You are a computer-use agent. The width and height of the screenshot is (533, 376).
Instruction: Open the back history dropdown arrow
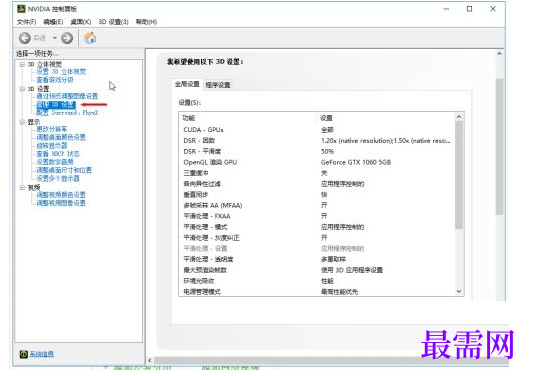[55, 38]
